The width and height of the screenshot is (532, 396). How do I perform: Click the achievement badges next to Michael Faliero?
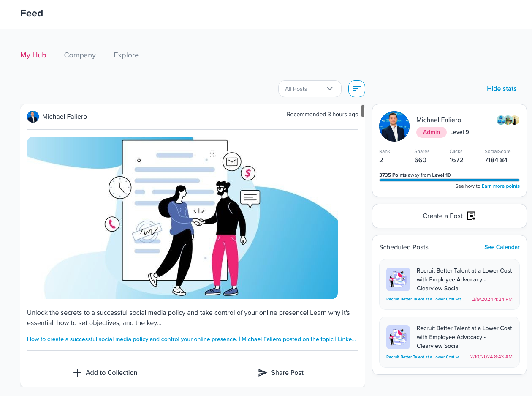tap(508, 120)
